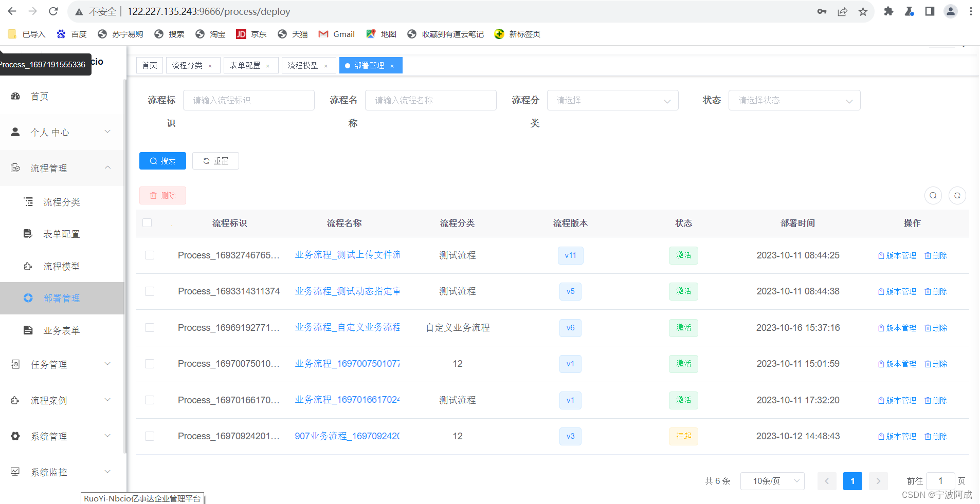Share this page icon in address bar

(x=842, y=11)
